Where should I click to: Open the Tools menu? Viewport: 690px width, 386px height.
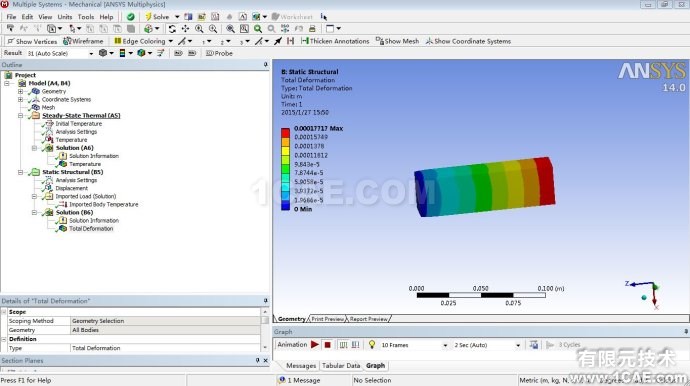pos(86,17)
